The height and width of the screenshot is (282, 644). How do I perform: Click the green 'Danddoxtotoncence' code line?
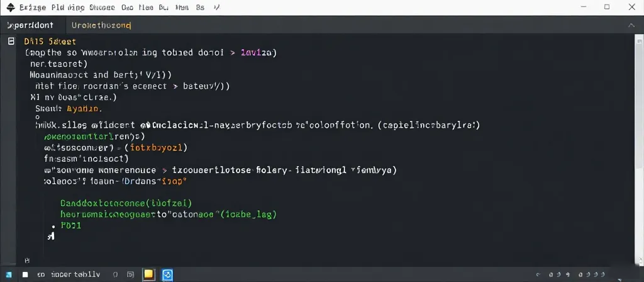(x=126, y=203)
